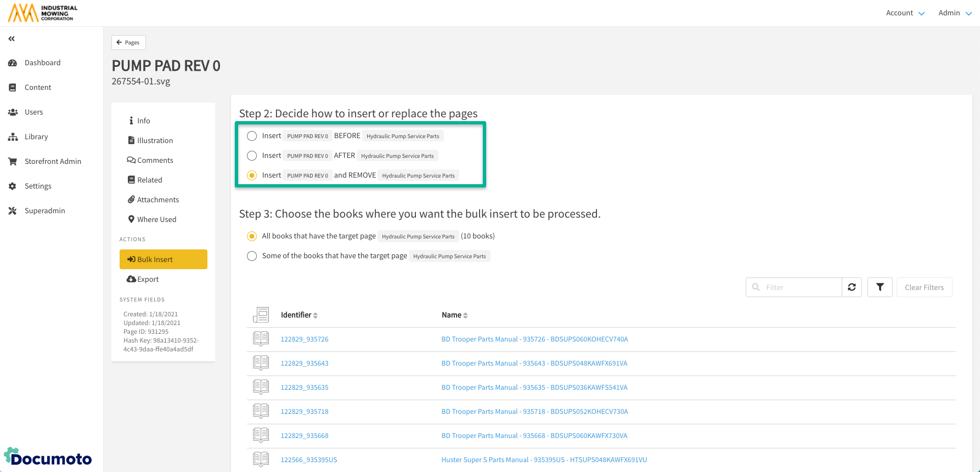This screenshot has height=472, width=980.
Task: Click the Library hierarchy icon
Action: pos(13,137)
